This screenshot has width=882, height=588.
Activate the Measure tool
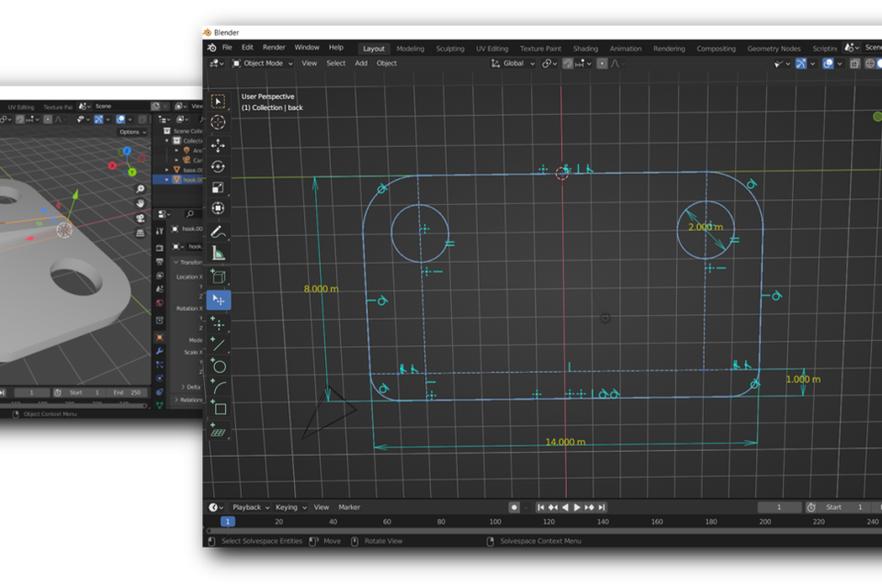click(x=218, y=253)
